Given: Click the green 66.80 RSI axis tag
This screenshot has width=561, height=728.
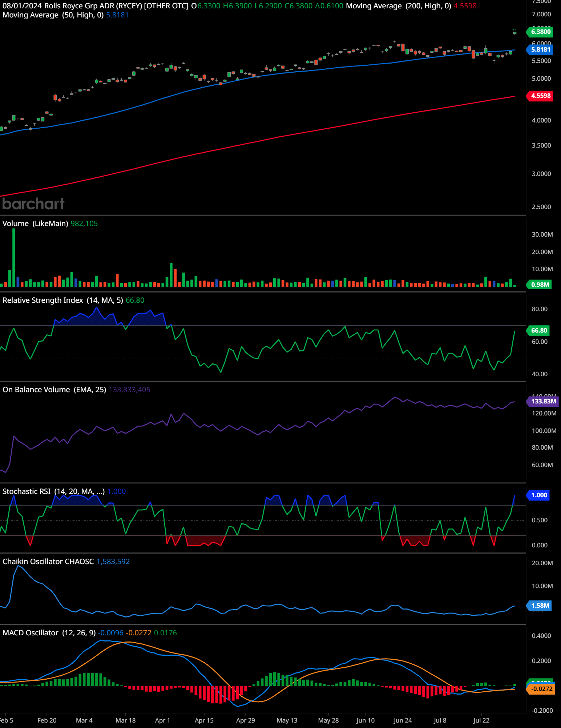Looking at the screenshot, I should 538,330.
